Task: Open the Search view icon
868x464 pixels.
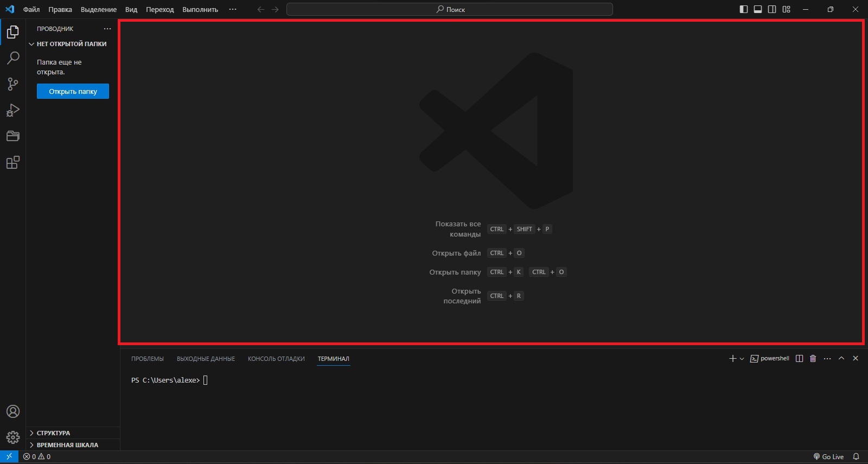Action: coord(13,58)
